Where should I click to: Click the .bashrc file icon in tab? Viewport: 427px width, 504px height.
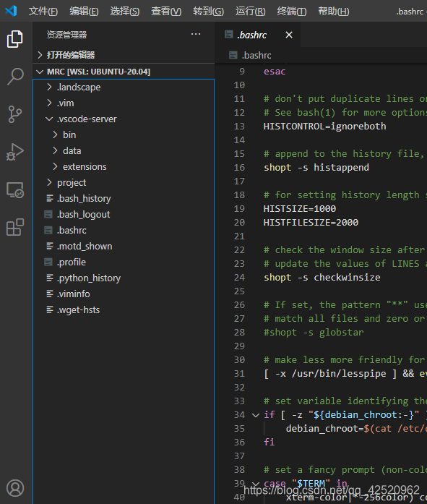click(228, 35)
